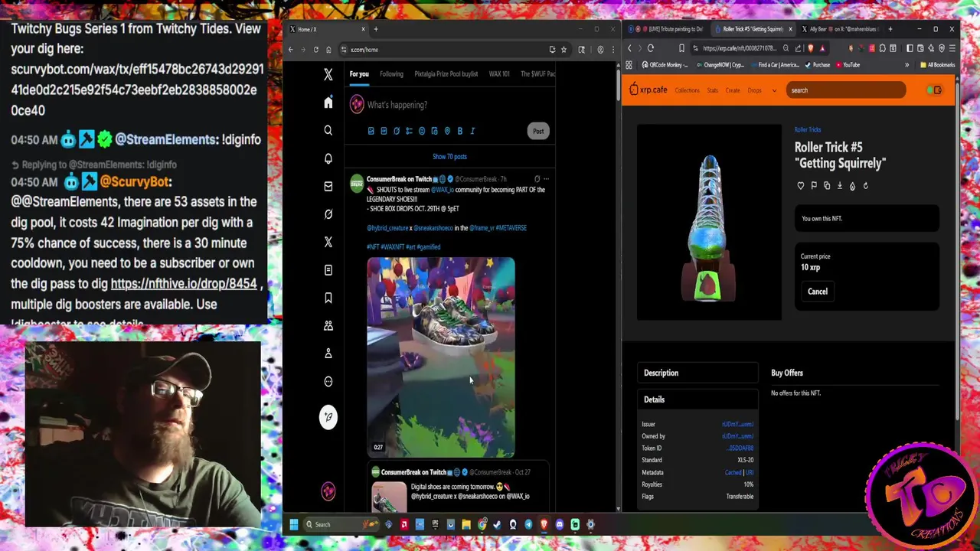The width and height of the screenshot is (980, 551).
Task: Click @hybrid_creature mention in post
Action: click(x=387, y=228)
